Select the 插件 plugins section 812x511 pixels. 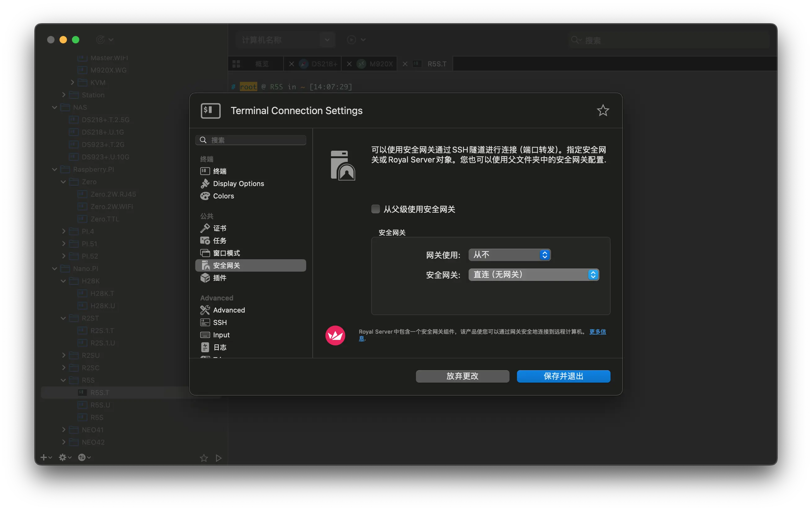219,278
